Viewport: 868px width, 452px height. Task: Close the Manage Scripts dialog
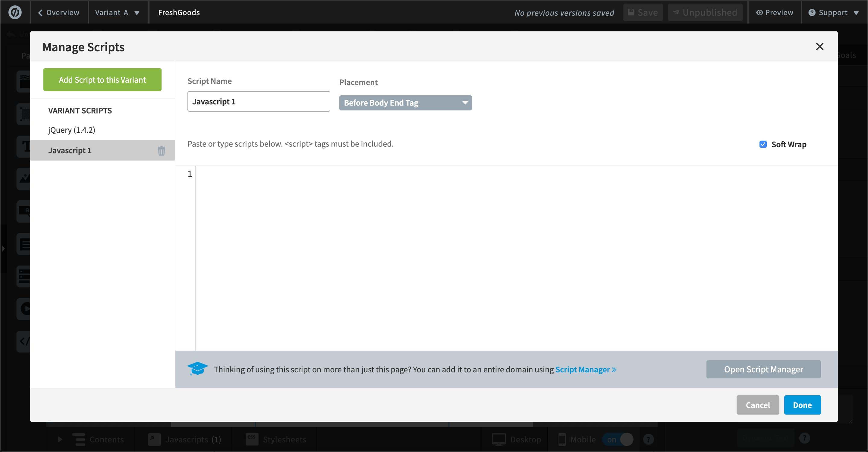point(819,46)
